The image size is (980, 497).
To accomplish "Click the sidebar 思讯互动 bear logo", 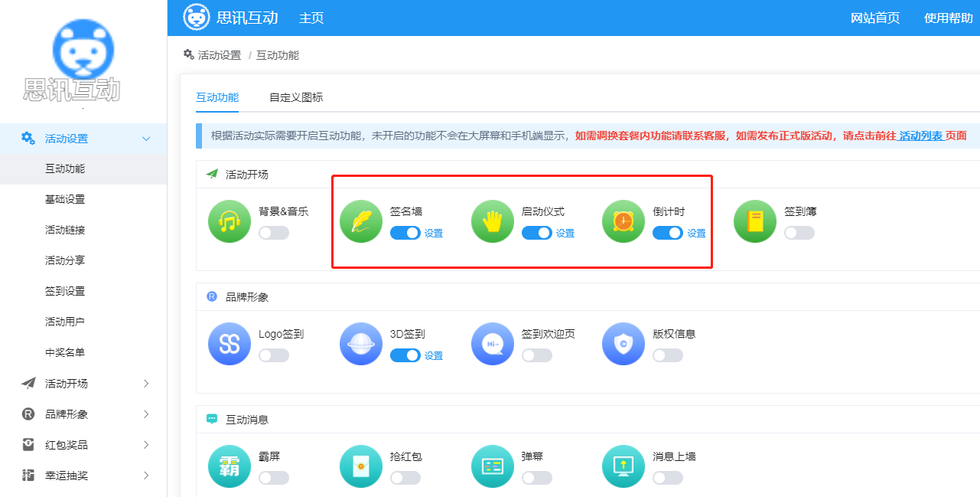I will coord(83,51).
